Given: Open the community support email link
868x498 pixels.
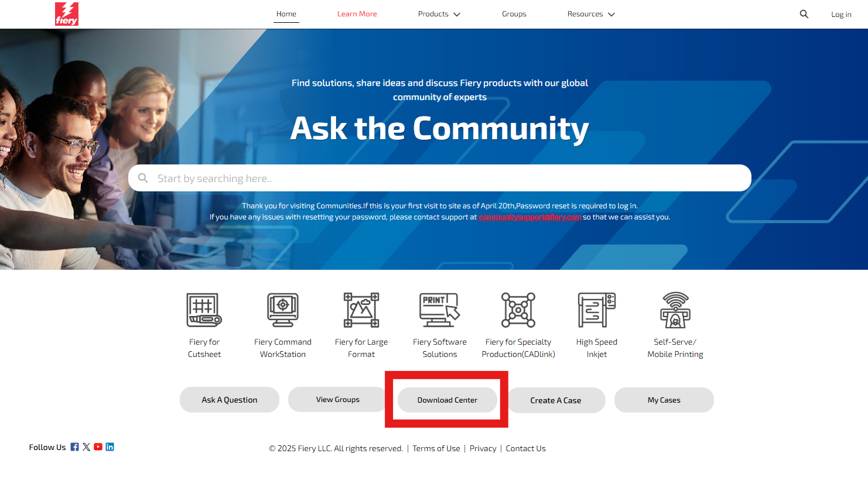Looking at the screenshot, I should [x=530, y=217].
